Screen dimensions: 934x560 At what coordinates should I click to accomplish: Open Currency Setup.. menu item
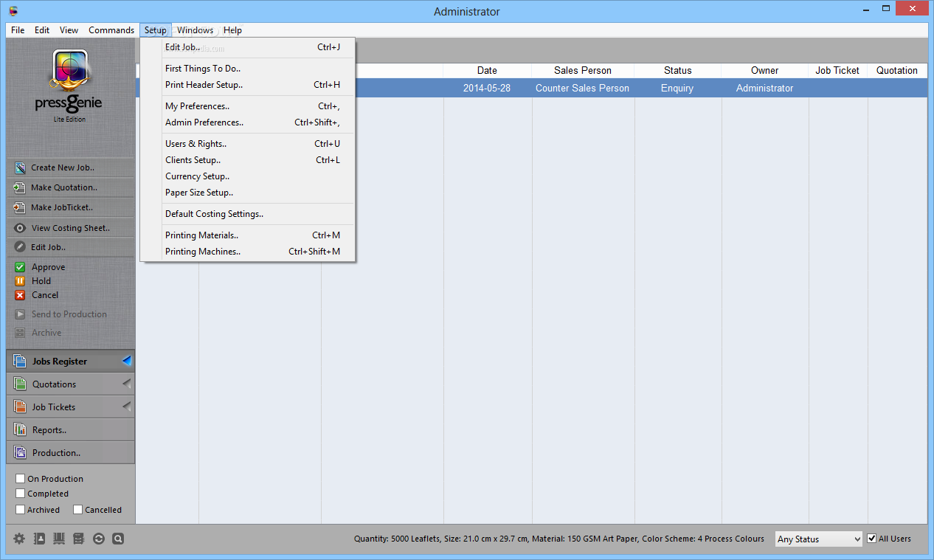tap(248, 176)
